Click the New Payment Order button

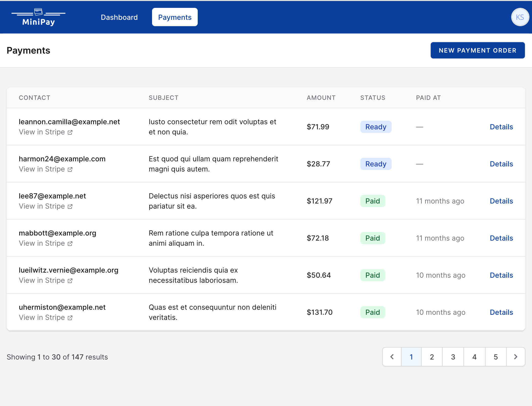478,50
